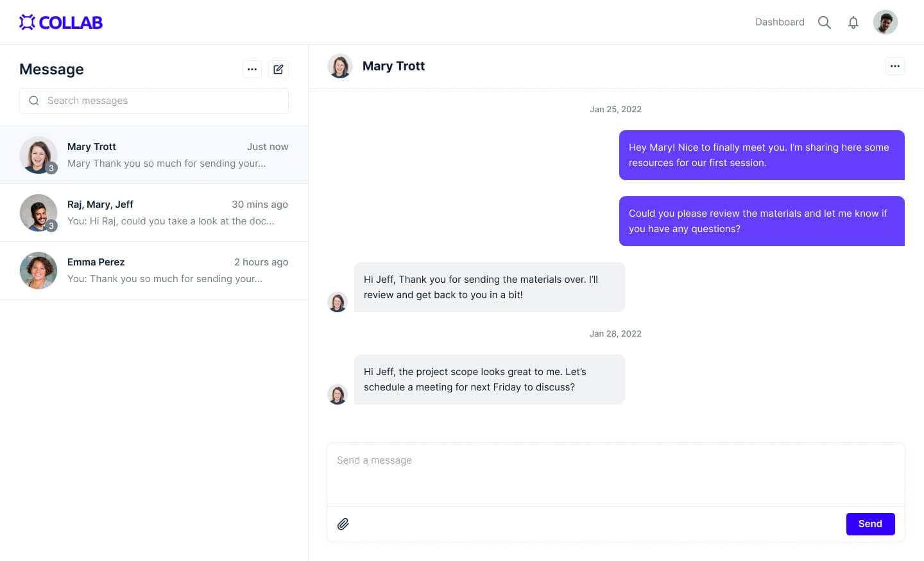Go to the Dashboard
This screenshot has width=924, height=561.
[780, 22]
